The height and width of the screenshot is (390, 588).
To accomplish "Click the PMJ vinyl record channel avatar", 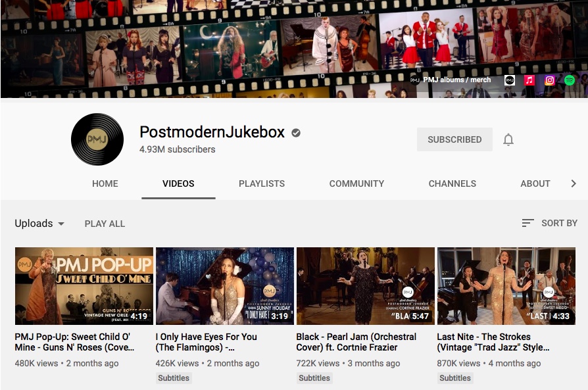I will (97, 139).
